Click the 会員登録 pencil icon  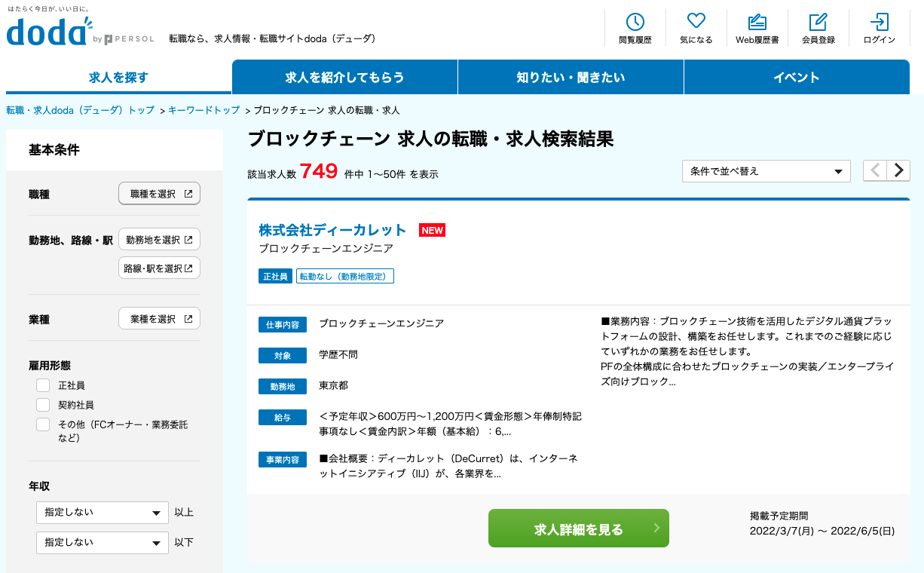tap(818, 22)
